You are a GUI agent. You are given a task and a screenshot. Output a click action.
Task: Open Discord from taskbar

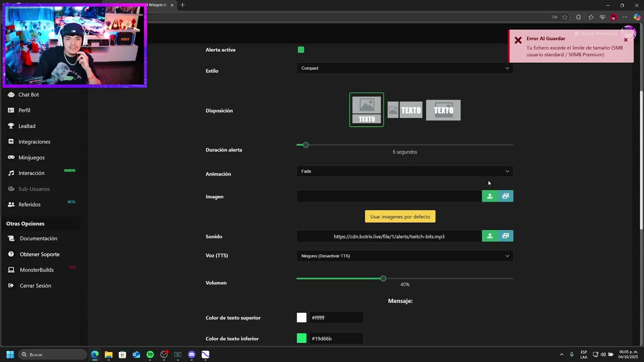[x=191, y=354]
